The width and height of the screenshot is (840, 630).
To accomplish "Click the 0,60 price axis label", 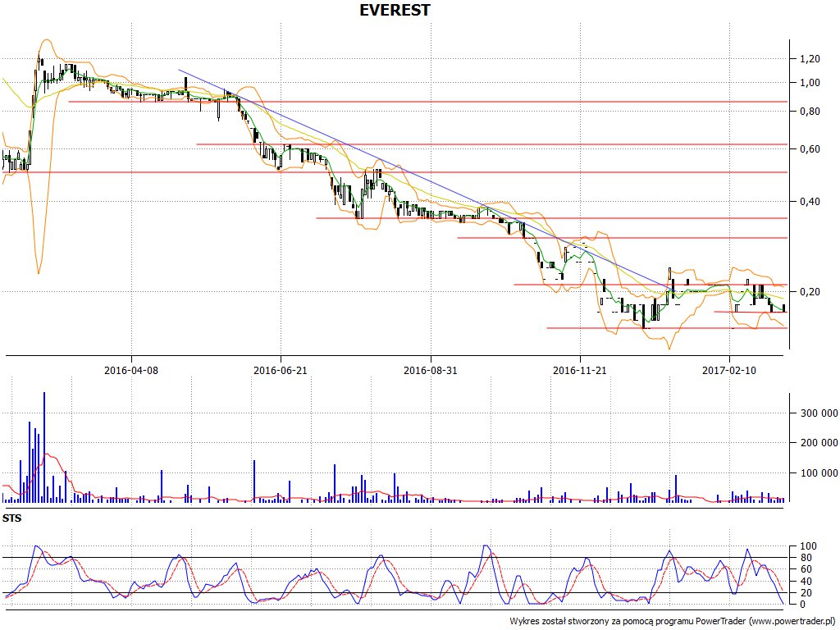I will click(810, 149).
